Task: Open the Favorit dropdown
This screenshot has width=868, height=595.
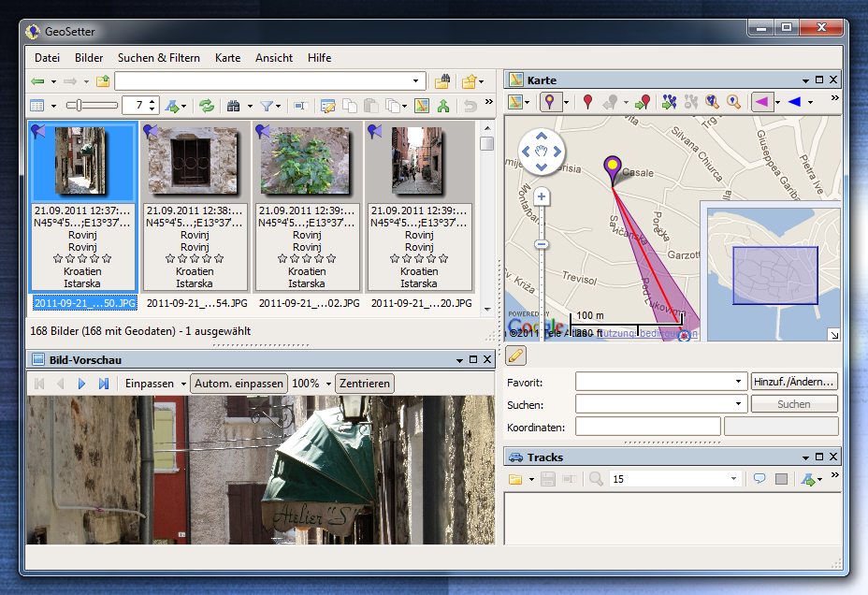Action: (740, 382)
